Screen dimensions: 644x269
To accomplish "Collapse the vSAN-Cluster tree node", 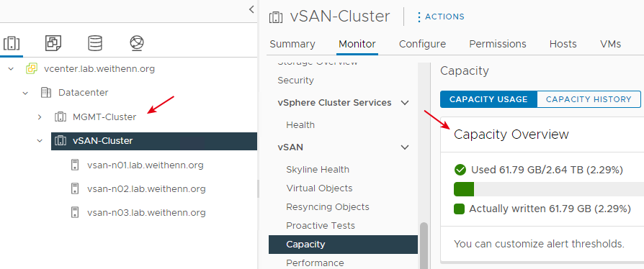I will coord(40,141).
